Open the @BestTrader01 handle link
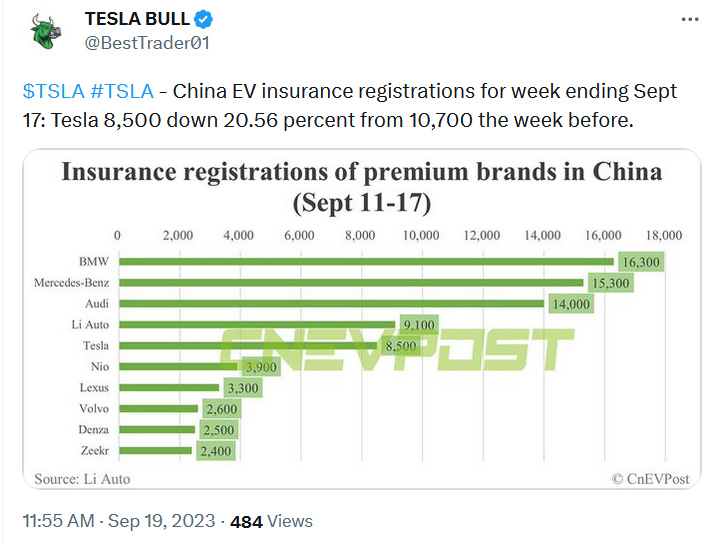Viewport: 716px width, 544px height. (x=147, y=42)
